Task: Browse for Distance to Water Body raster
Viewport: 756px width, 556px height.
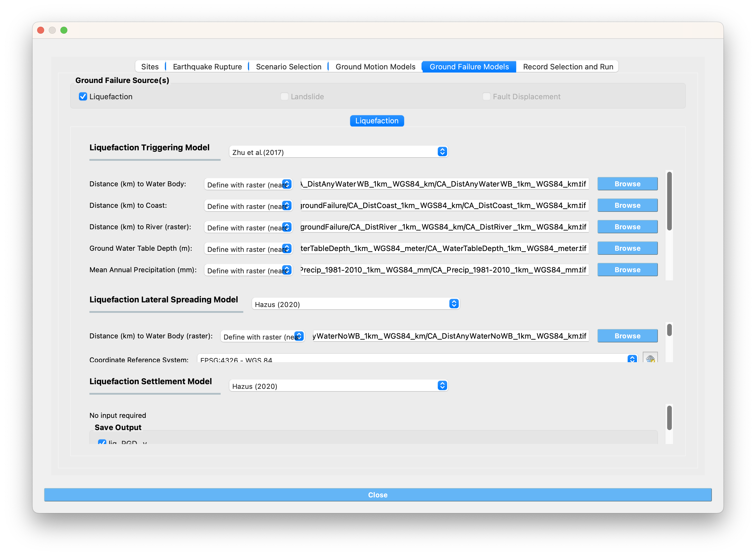Action: tap(627, 184)
